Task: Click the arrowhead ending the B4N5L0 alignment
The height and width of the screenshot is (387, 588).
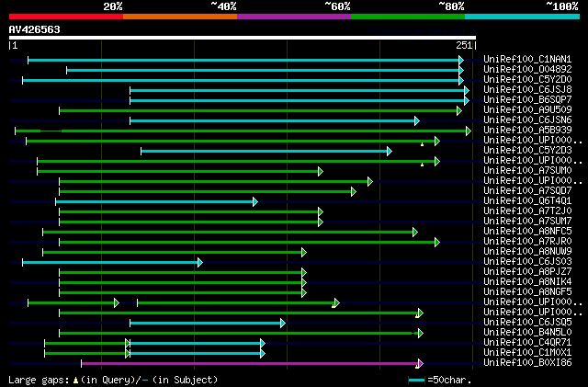Action: [x=421, y=334]
